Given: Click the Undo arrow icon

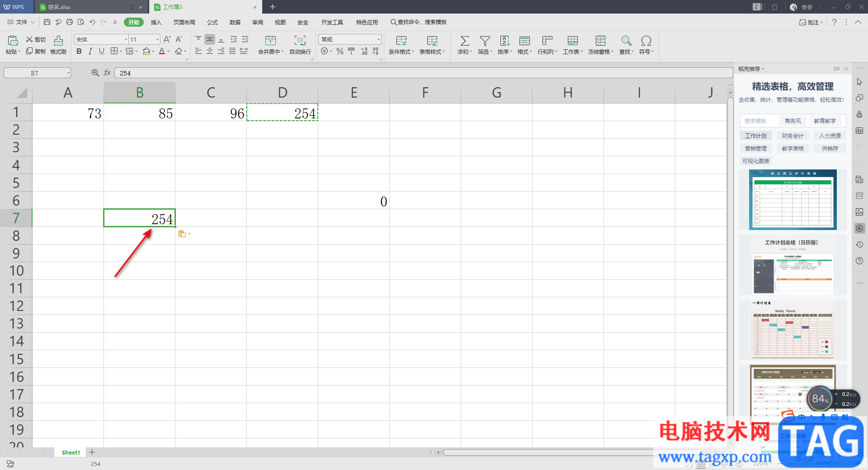Looking at the screenshot, I should pyautogui.click(x=92, y=22).
